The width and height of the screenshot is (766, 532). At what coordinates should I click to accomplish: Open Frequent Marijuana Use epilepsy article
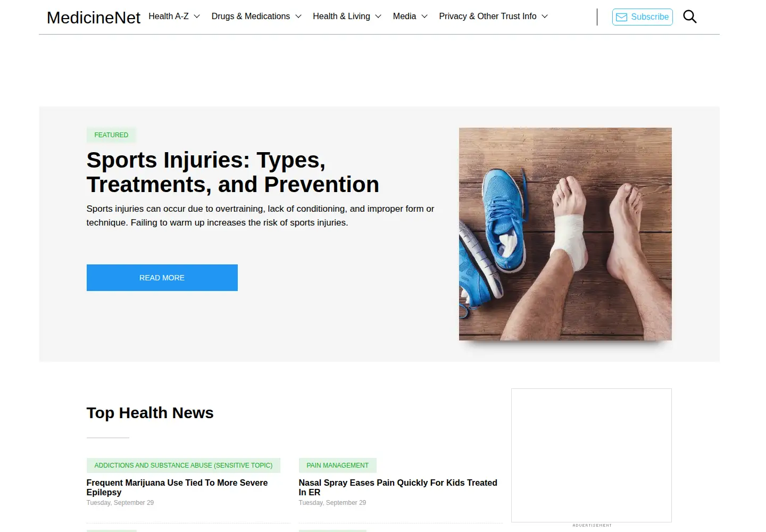(x=177, y=487)
